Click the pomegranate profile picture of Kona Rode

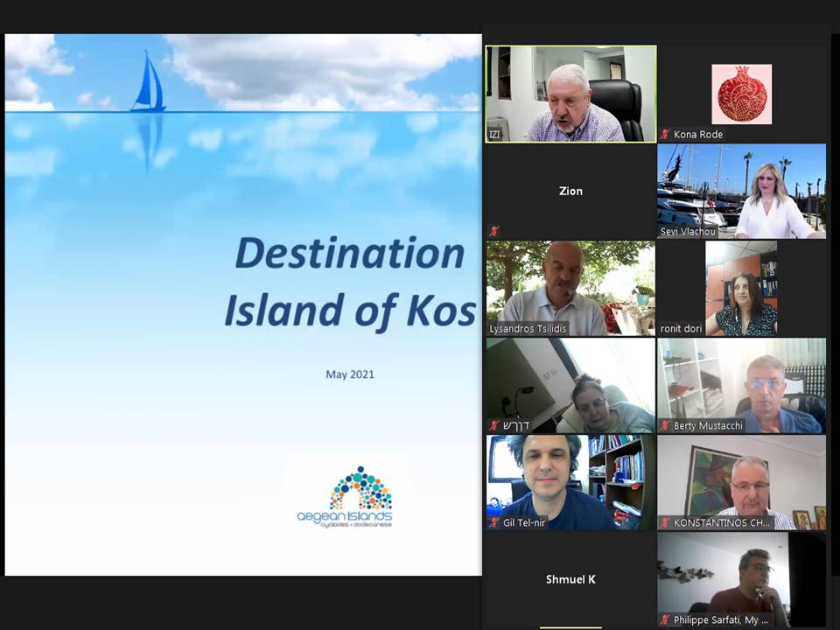[x=741, y=94]
